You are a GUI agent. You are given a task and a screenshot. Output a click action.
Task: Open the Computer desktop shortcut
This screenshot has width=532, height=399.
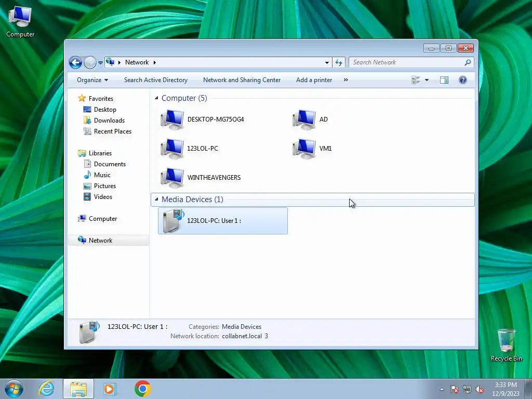coord(20,22)
